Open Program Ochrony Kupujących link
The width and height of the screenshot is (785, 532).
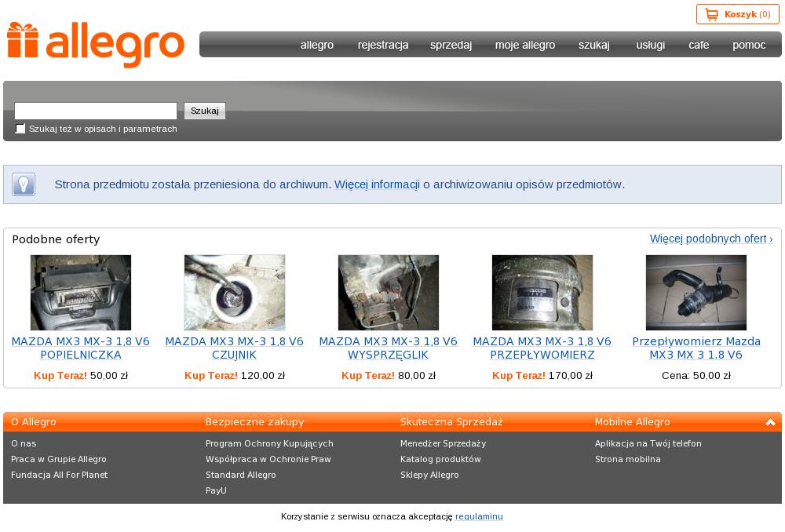point(269,443)
